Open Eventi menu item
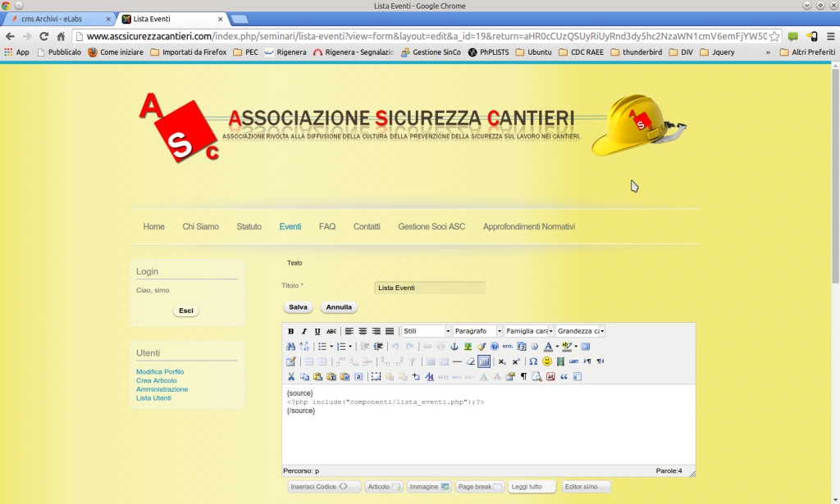840x504 pixels. point(290,227)
